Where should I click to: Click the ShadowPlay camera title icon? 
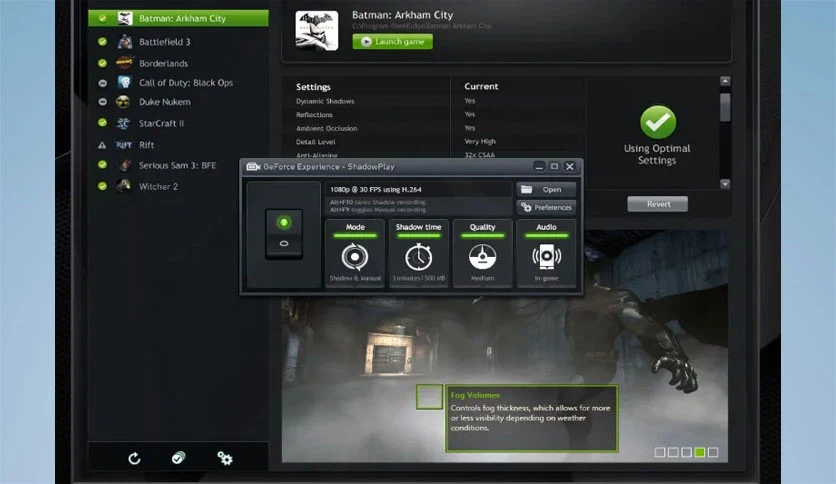(253, 167)
